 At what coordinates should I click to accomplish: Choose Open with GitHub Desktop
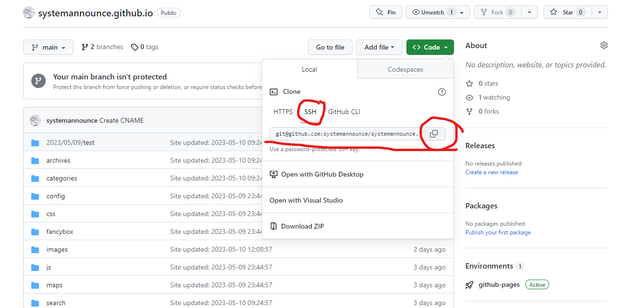point(358,174)
